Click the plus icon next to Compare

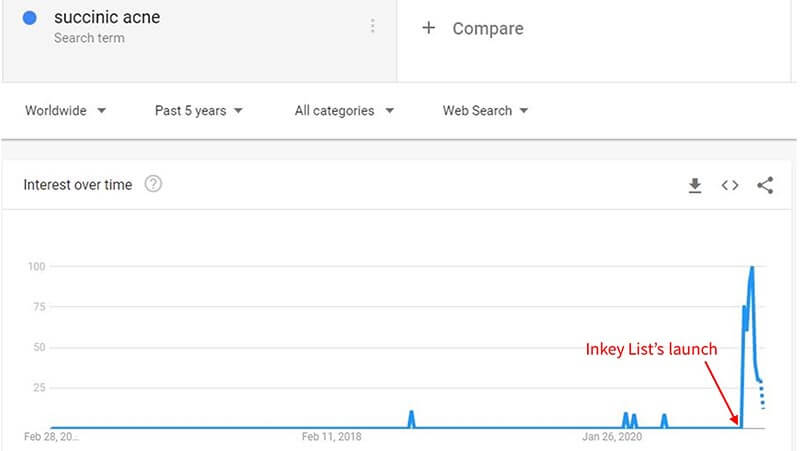coord(429,28)
